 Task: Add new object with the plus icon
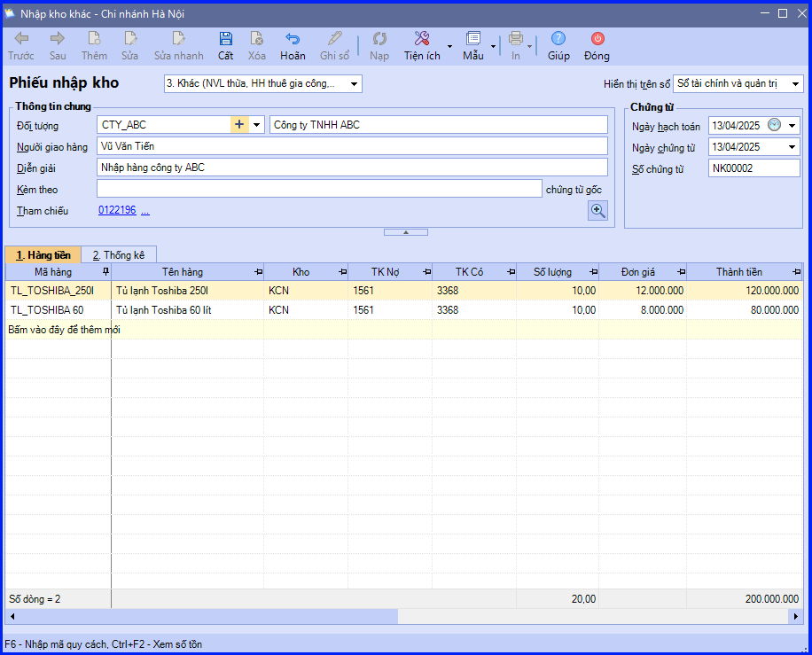[x=239, y=124]
